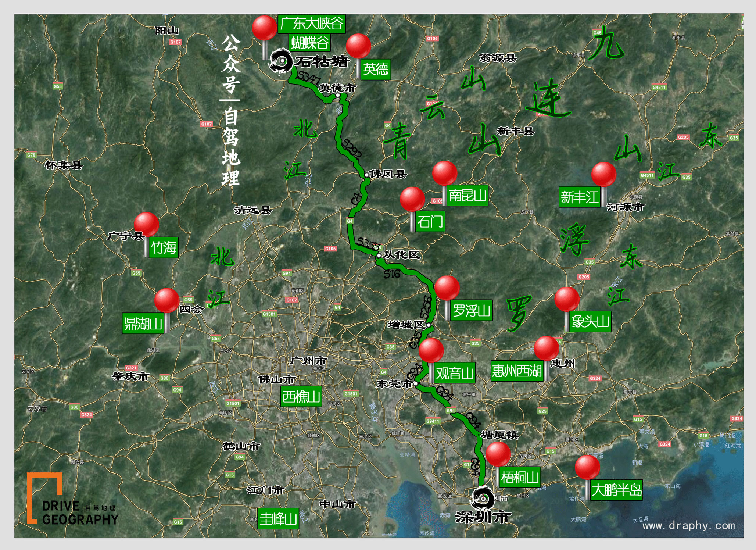Click the 广东大峡谷 green label
The height and width of the screenshot is (550, 756).
click(311, 24)
